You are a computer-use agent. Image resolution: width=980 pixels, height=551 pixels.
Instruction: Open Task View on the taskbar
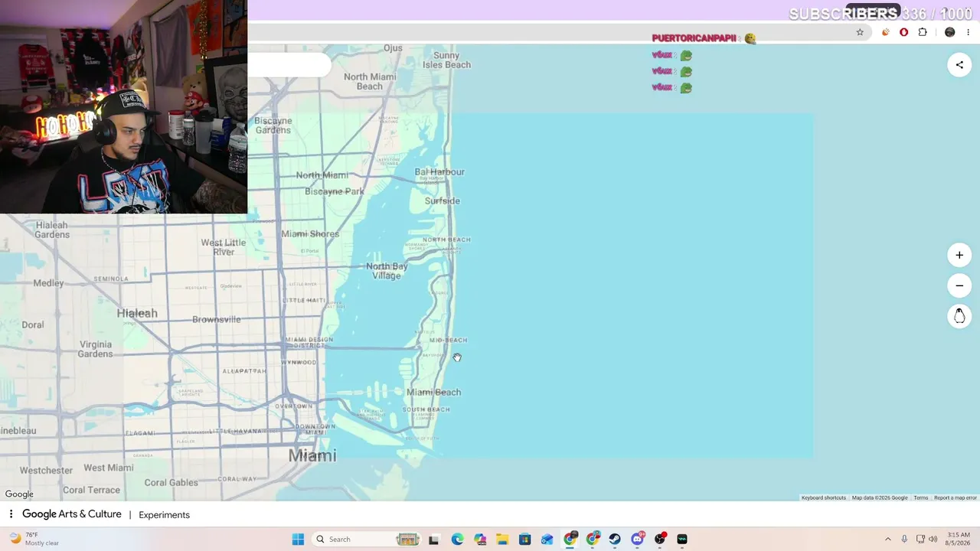click(x=434, y=540)
